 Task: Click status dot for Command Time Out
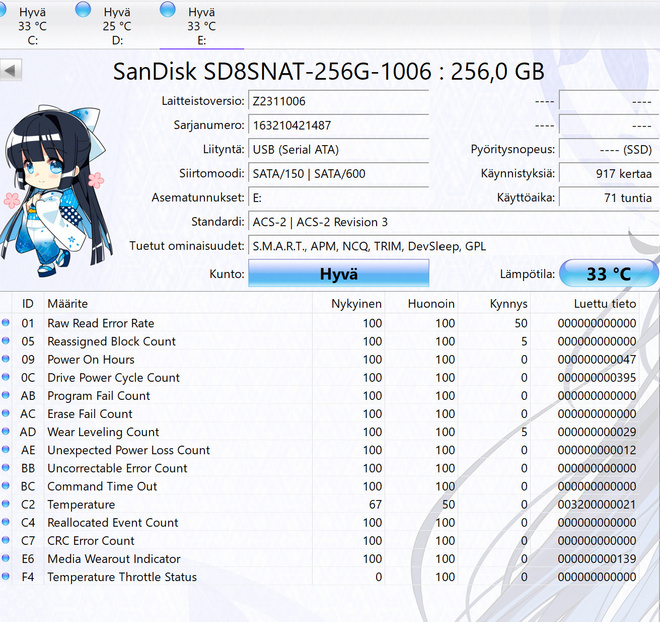coord(5,485)
